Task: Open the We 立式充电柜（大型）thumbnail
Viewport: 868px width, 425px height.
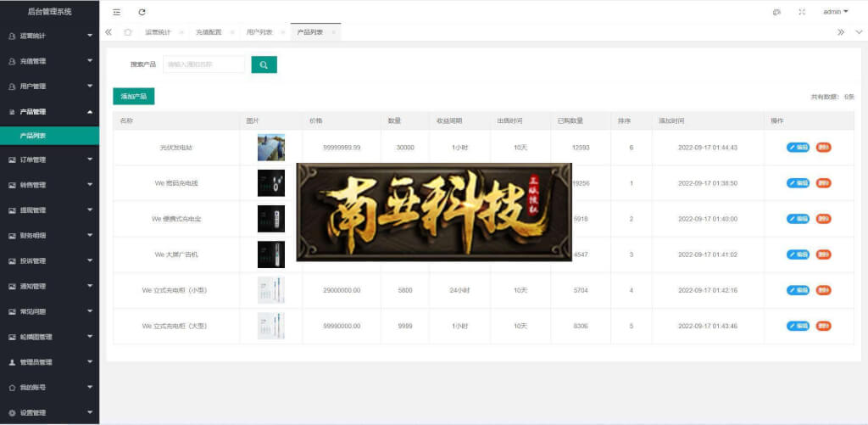Action: (x=271, y=326)
